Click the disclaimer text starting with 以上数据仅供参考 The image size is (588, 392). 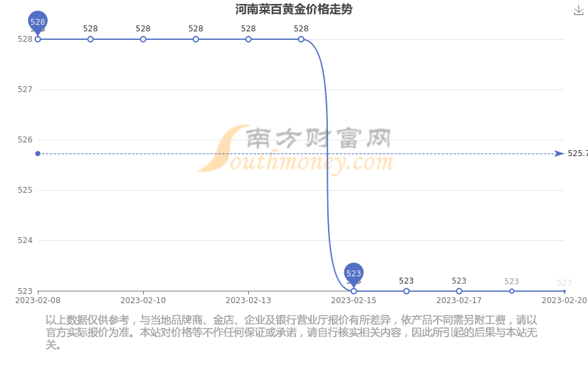[x=291, y=332]
